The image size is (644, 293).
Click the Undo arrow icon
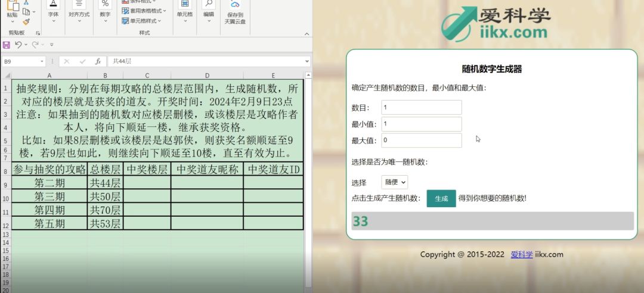(18, 44)
